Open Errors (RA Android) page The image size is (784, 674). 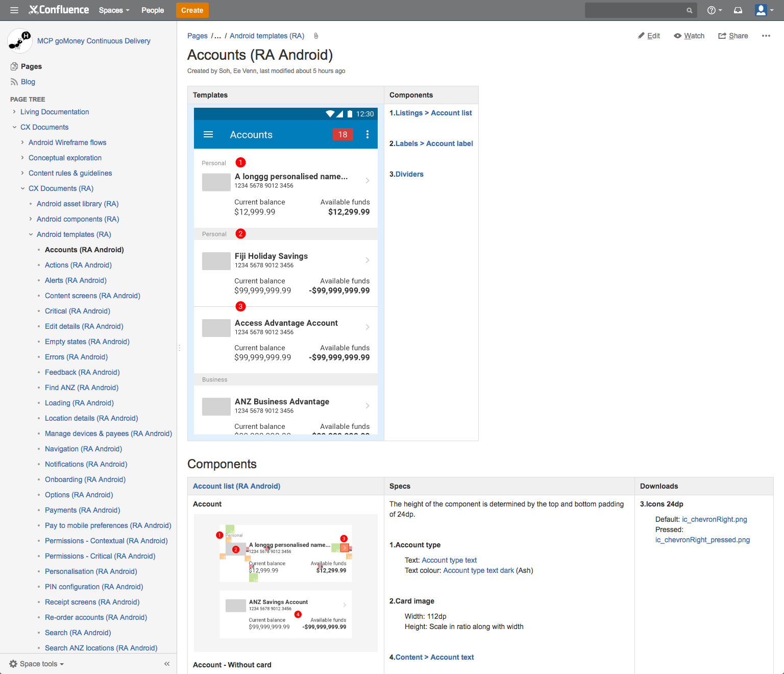click(76, 357)
